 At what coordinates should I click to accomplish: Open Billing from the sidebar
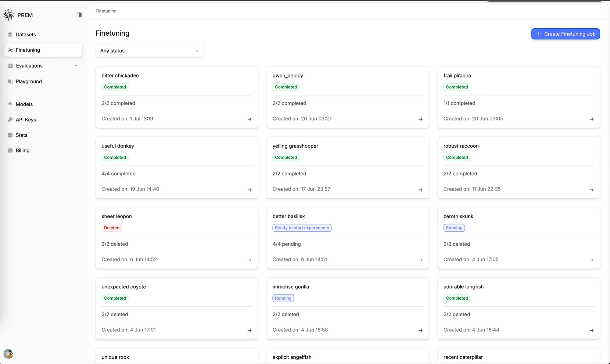pos(22,150)
